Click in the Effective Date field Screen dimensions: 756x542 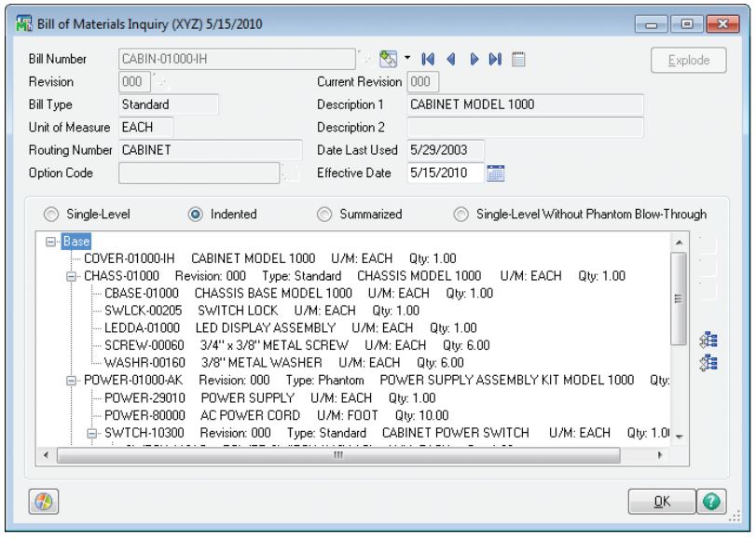pos(444,172)
